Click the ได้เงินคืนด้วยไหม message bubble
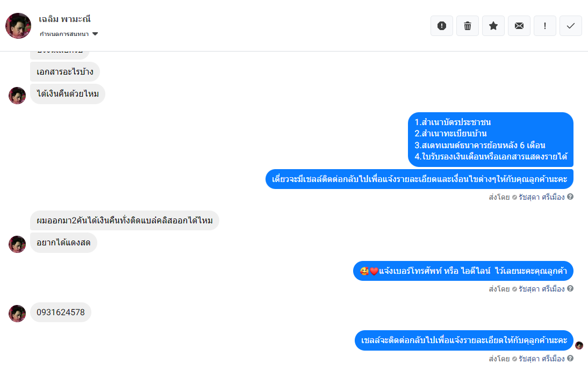The width and height of the screenshot is (588, 378). (68, 94)
